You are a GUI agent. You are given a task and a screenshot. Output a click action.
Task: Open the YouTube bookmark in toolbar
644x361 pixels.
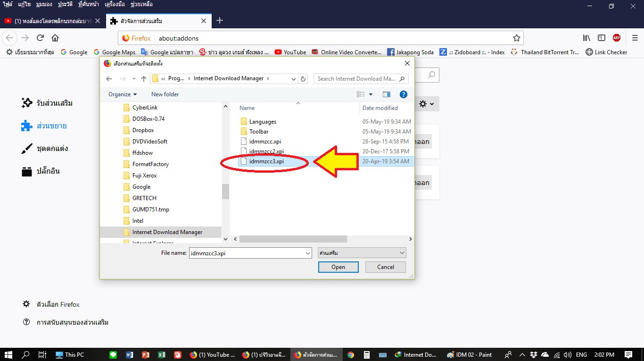click(290, 52)
